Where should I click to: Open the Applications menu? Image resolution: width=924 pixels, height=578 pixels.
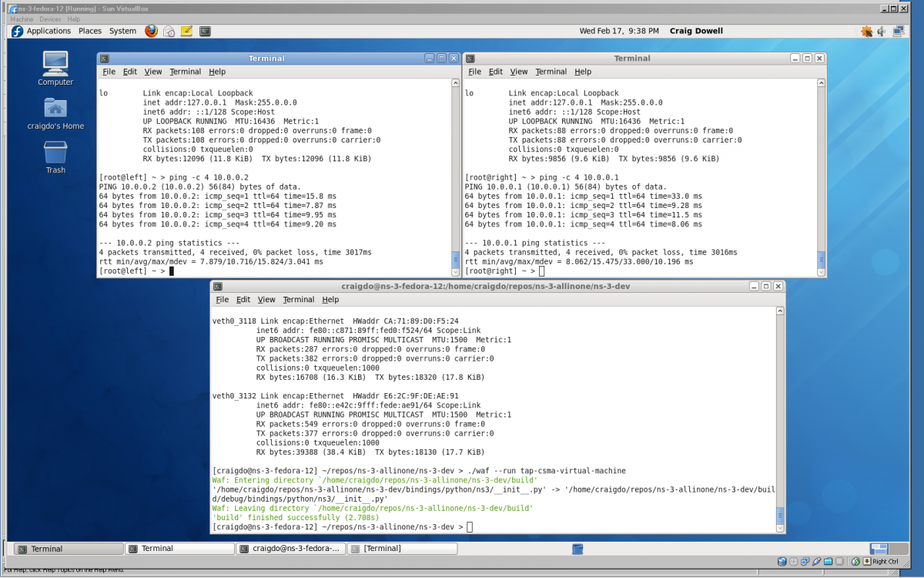(x=50, y=31)
